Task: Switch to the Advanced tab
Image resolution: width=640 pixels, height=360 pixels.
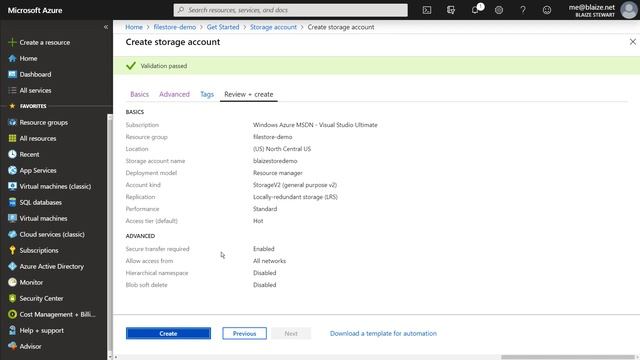Action: (x=174, y=94)
